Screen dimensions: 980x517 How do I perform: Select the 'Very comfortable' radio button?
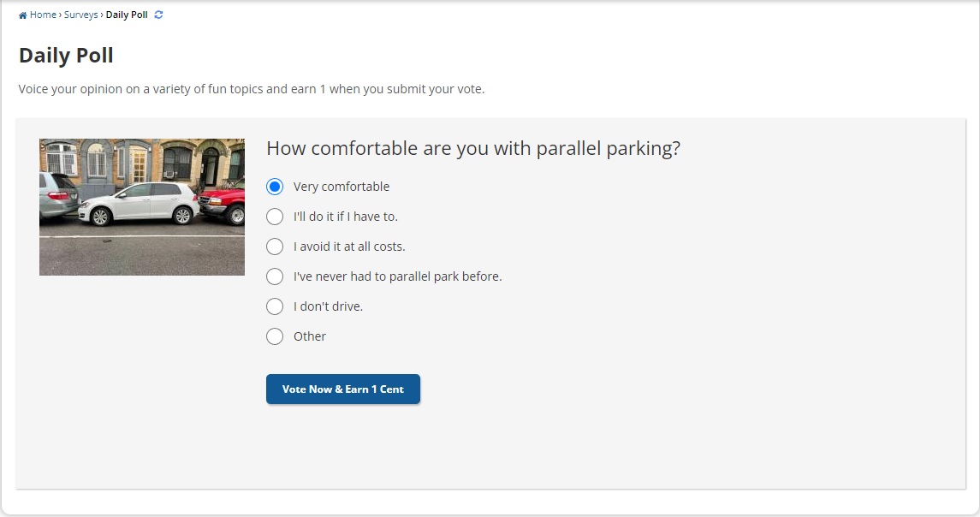(x=275, y=187)
